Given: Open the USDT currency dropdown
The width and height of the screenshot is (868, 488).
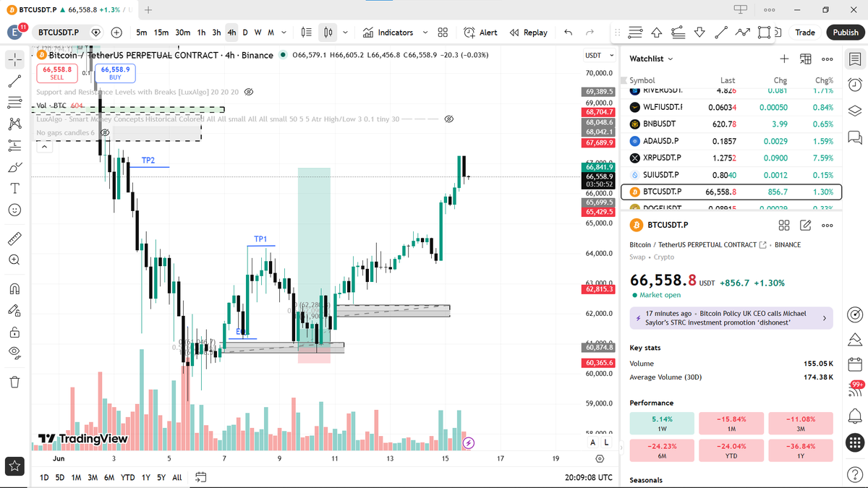Looking at the screenshot, I should (599, 56).
